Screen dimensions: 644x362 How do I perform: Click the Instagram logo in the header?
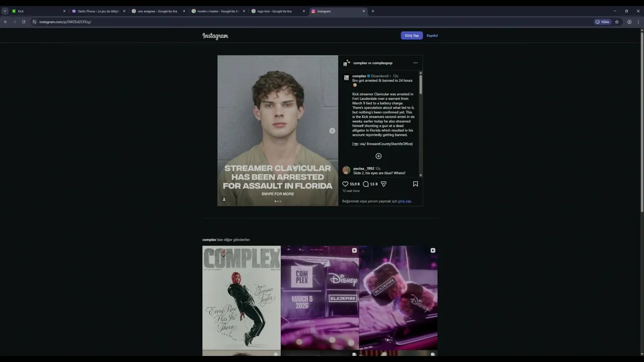pos(215,36)
